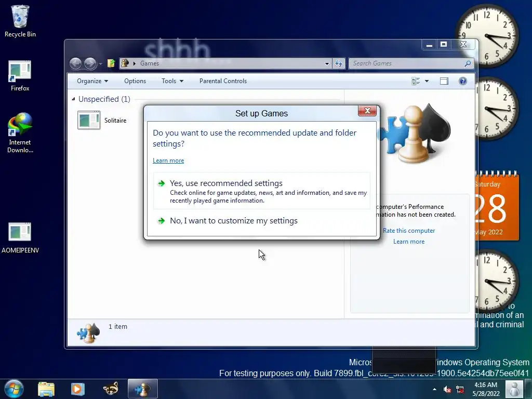The width and height of the screenshot is (532, 399).
Task: Click the Solitaire game name label
Action: click(115, 121)
